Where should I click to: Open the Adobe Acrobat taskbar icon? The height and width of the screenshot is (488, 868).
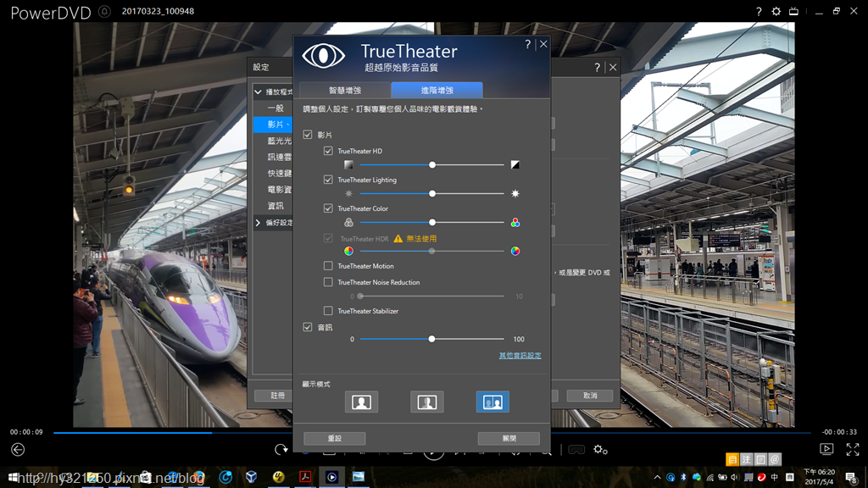pos(305,477)
